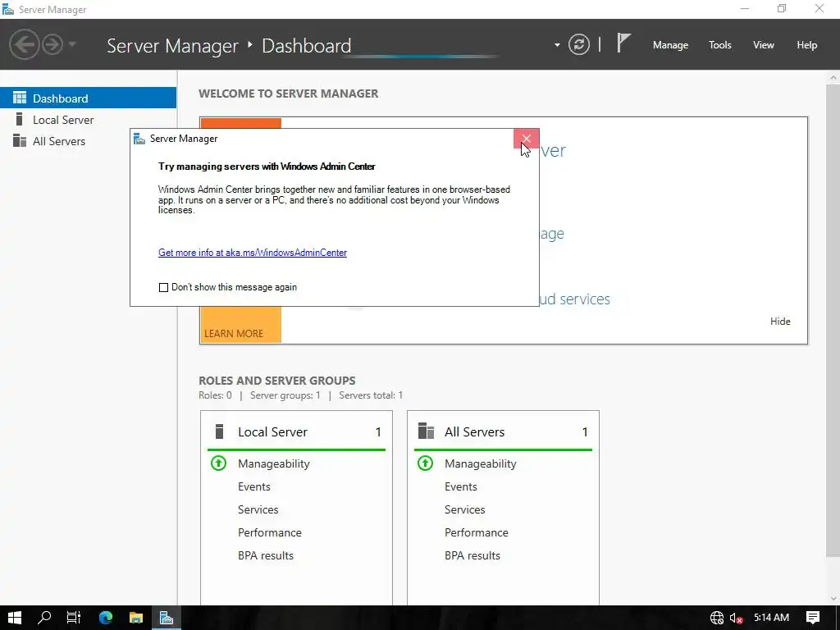Select All Servers in the left pane

click(88, 141)
